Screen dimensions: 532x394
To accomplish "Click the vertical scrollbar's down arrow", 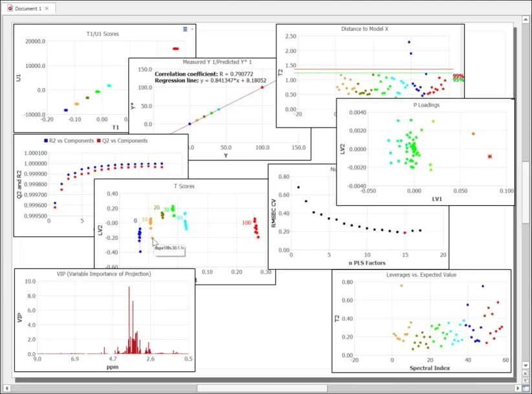I will [526, 366].
